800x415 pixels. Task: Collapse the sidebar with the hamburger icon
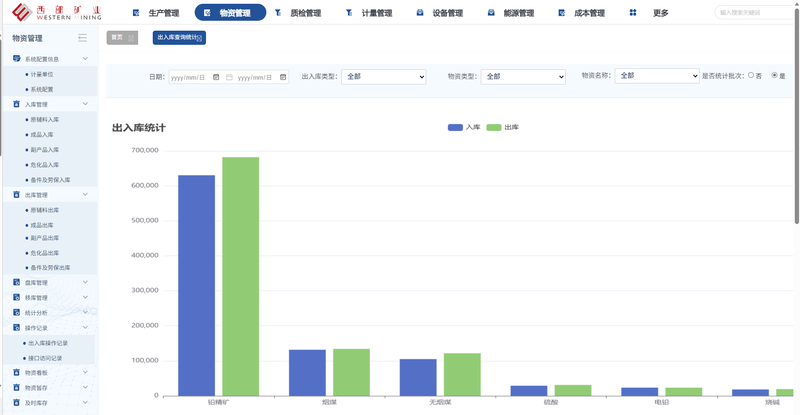pyautogui.click(x=82, y=38)
